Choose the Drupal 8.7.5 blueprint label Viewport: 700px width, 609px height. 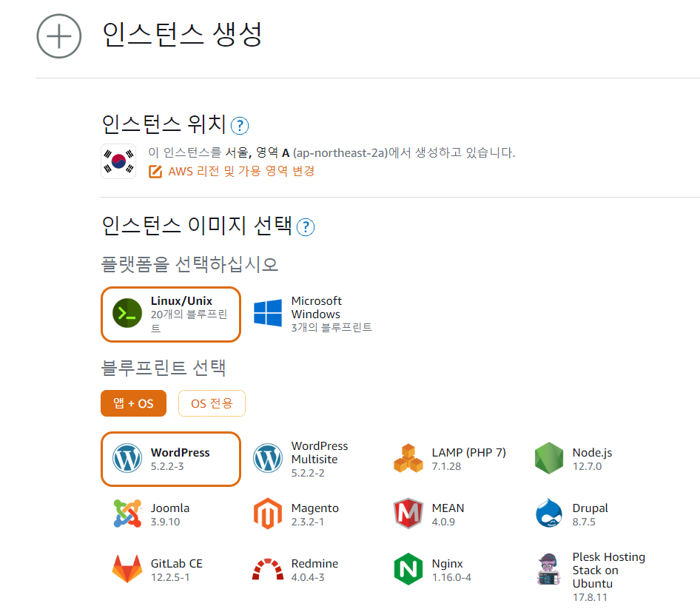[x=590, y=514]
